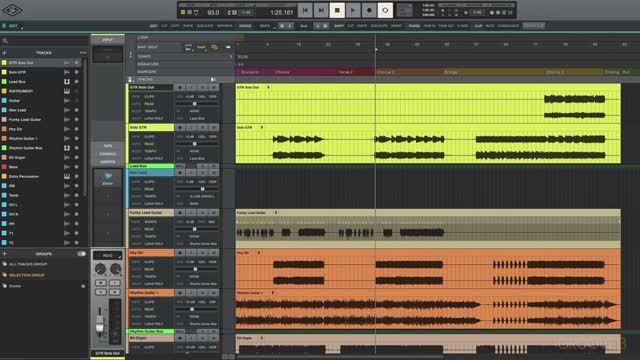Viewport: 640px width, 360px height.
Task: Record-arm the GTR Solo Out track header
Action: [180, 88]
